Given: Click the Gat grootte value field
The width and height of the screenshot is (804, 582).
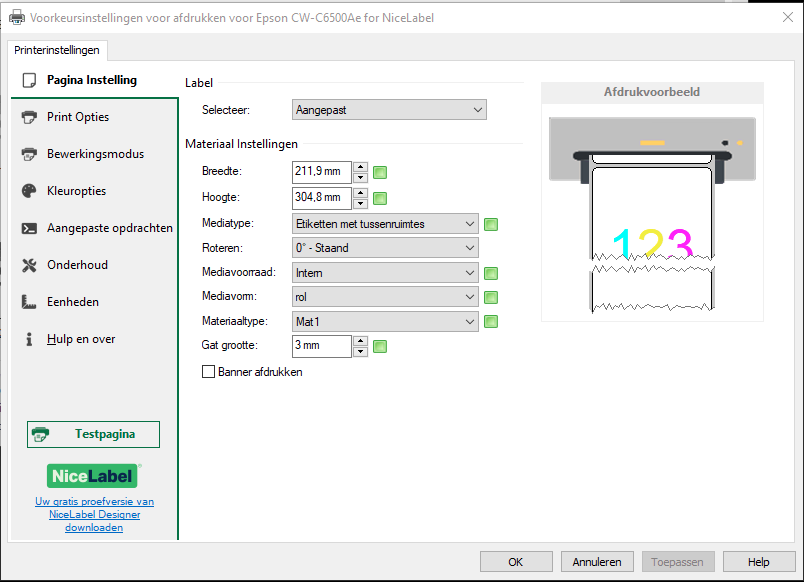Looking at the screenshot, I should (x=321, y=346).
